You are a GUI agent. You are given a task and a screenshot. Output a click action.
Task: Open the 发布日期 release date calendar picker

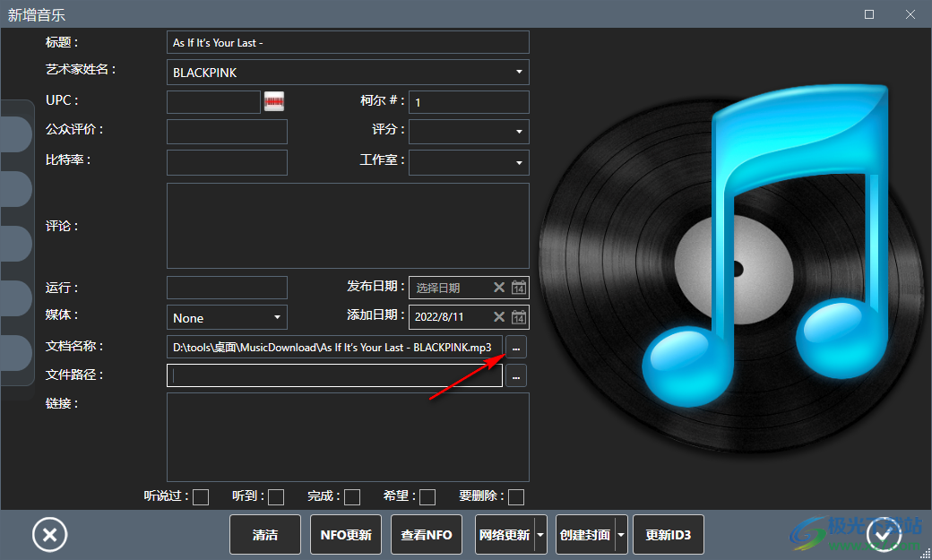coord(520,288)
